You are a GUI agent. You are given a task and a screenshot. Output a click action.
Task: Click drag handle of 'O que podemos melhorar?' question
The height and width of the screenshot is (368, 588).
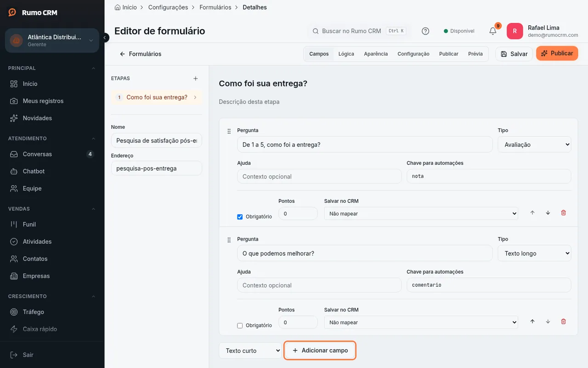pos(229,240)
